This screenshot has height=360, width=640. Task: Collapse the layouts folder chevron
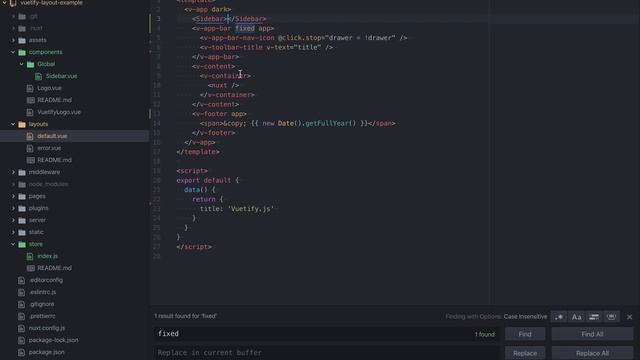pyautogui.click(x=13, y=124)
